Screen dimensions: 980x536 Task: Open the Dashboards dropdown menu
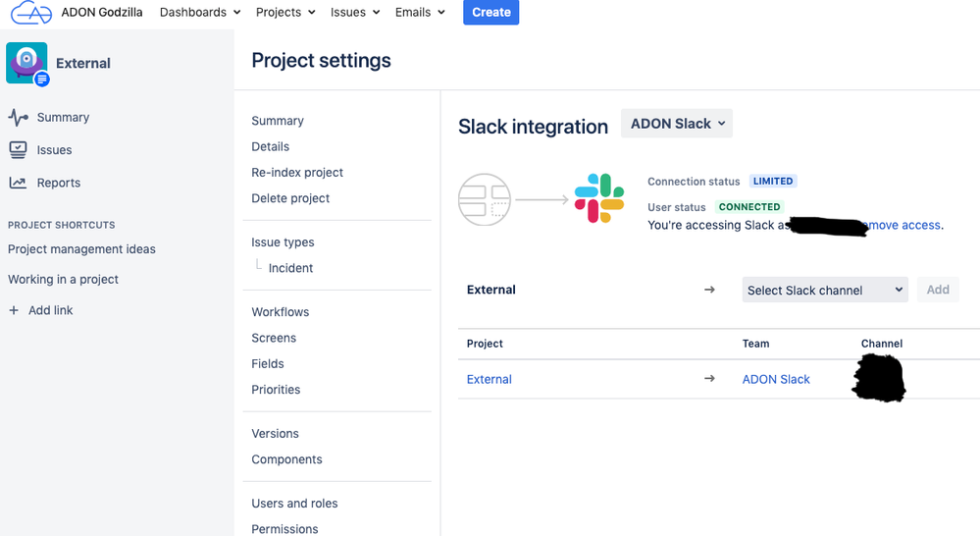click(200, 12)
